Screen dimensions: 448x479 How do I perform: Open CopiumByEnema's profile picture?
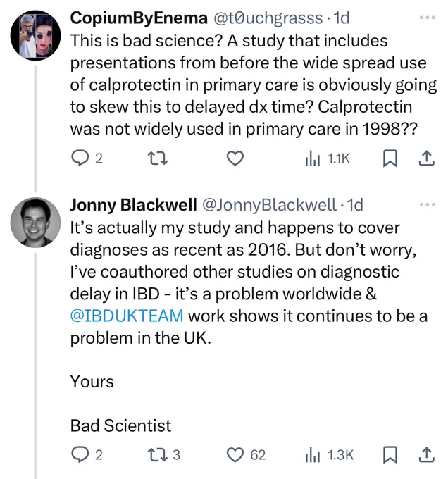(35, 35)
